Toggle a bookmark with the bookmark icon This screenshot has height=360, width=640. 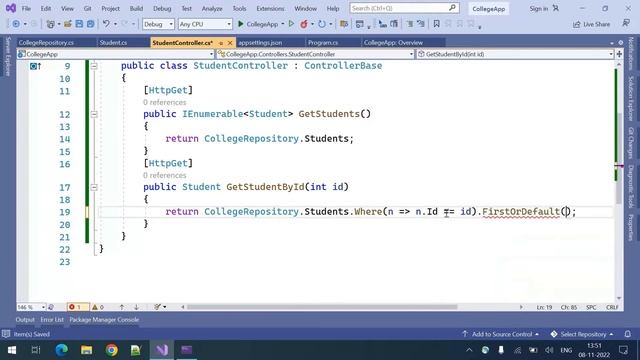tap(436, 24)
